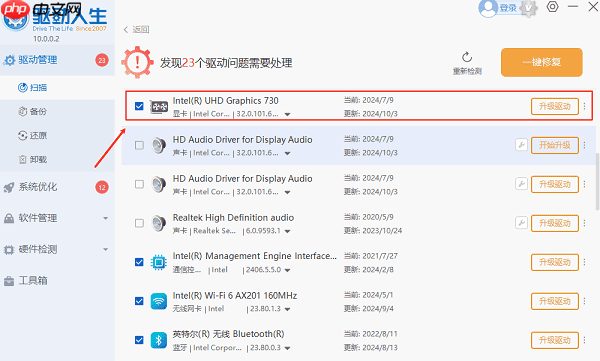
Task: Click 升级驱动 for Intel Wi-Fi 6 AX201
Action: 554,301
